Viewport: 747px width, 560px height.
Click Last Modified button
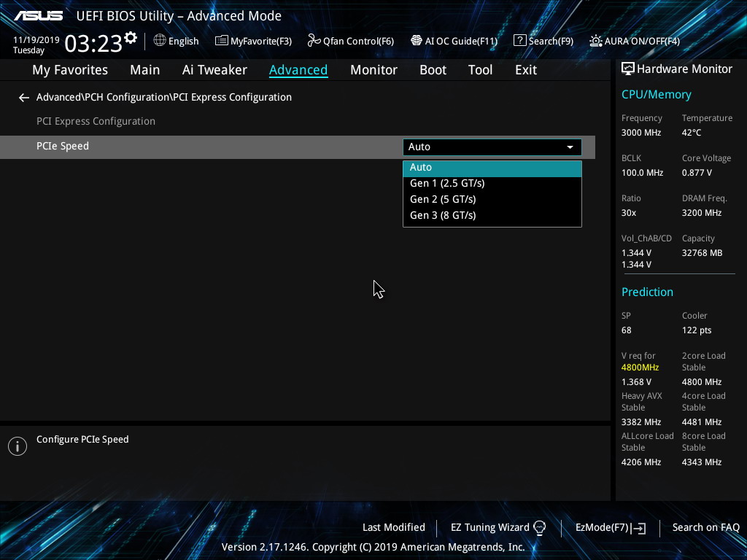click(393, 528)
